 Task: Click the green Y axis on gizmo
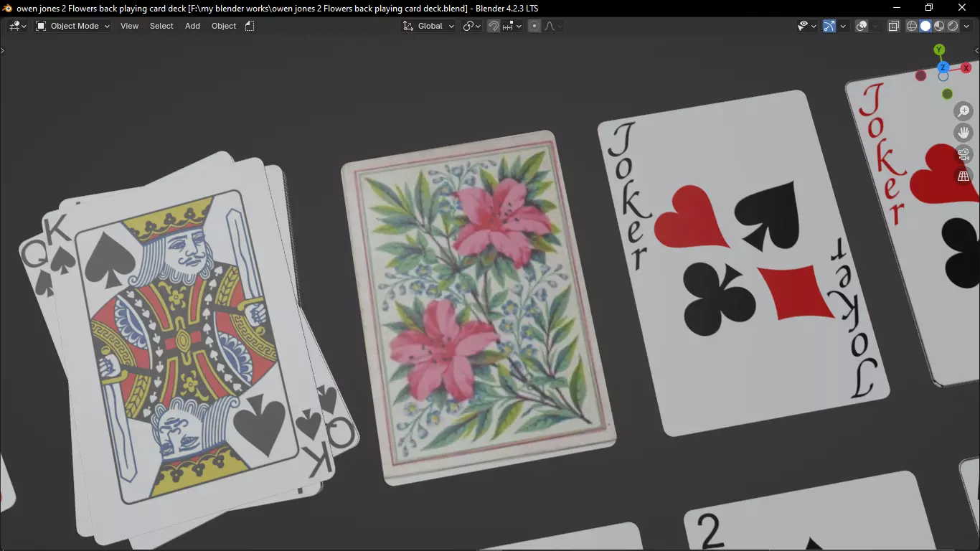point(939,50)
